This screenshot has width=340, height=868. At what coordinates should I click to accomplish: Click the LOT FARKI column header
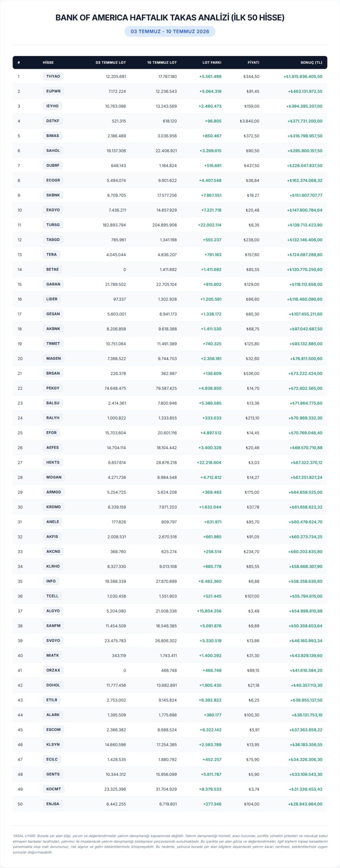(212, 62)
